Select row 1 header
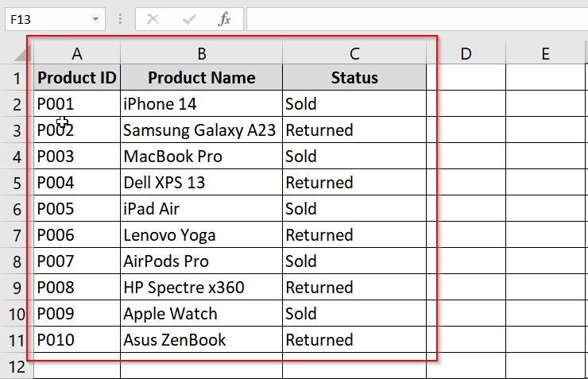Viewport: 588px width, 379px height. [x=17, y=78]
